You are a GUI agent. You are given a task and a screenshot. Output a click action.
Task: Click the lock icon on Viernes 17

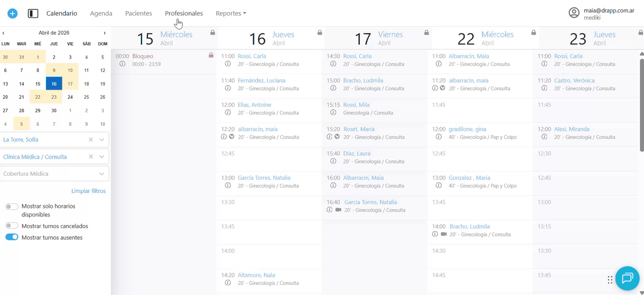pos(427,33)
